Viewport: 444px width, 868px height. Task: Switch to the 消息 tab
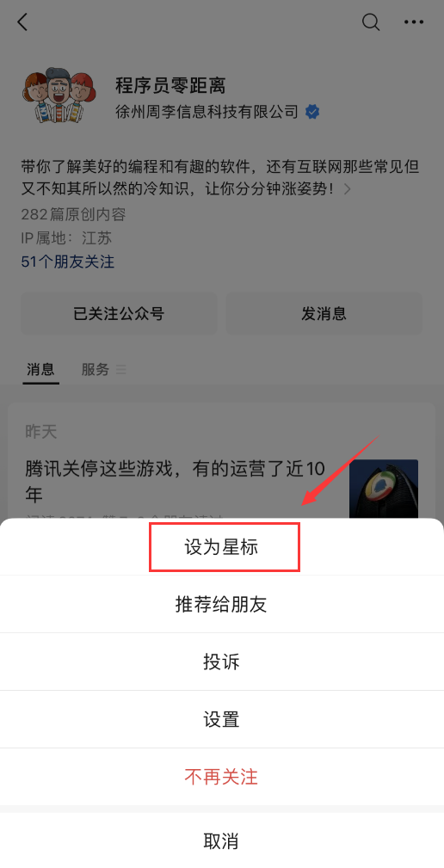[41, 369]
